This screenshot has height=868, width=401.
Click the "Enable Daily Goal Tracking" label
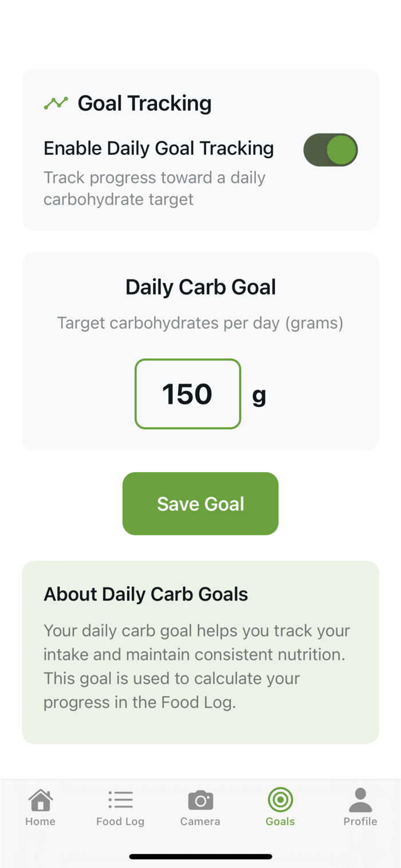click(x=159, y=148)
